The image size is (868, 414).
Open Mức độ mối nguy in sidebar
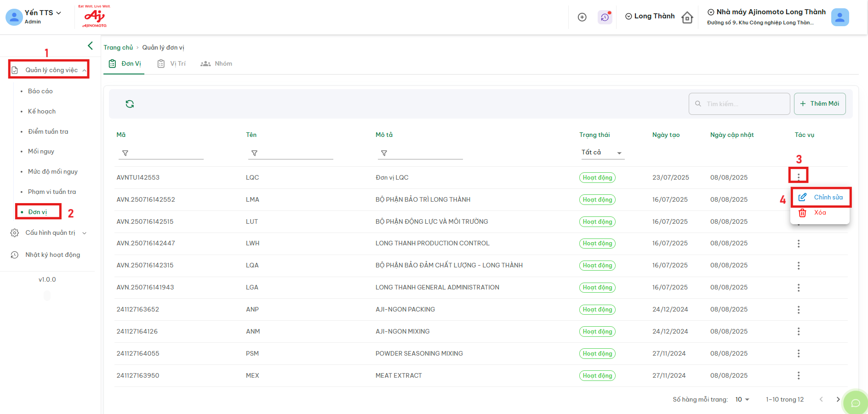[x=53, y=171]
